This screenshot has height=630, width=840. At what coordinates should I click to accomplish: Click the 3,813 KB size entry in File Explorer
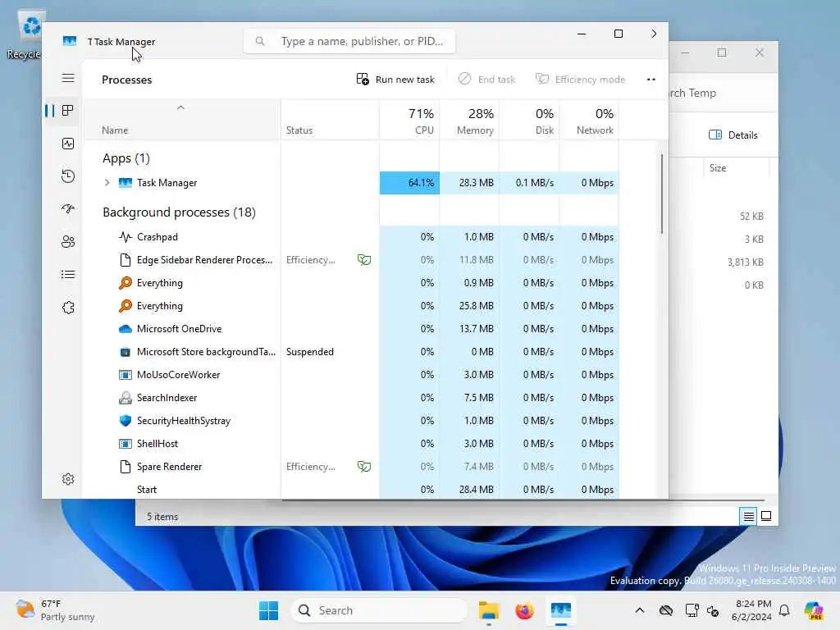pos(745,262)
